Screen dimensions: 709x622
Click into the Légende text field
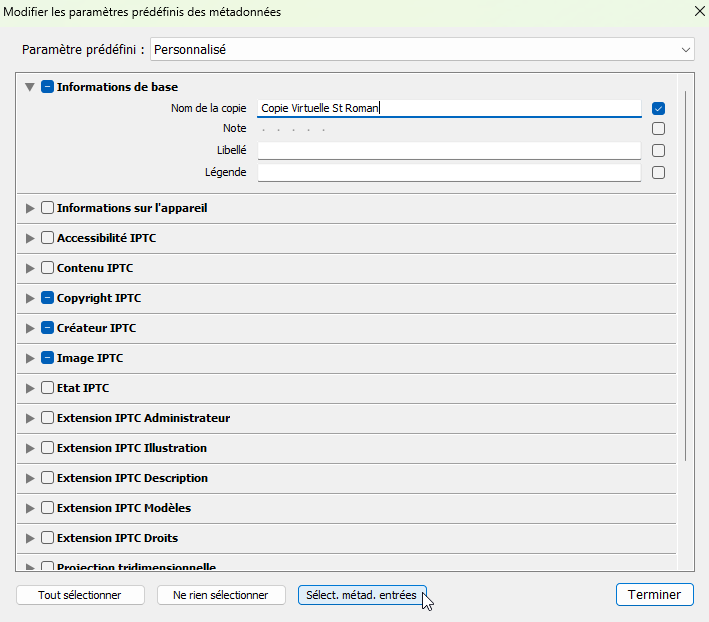pyautogui.click(x=448, y=172)
